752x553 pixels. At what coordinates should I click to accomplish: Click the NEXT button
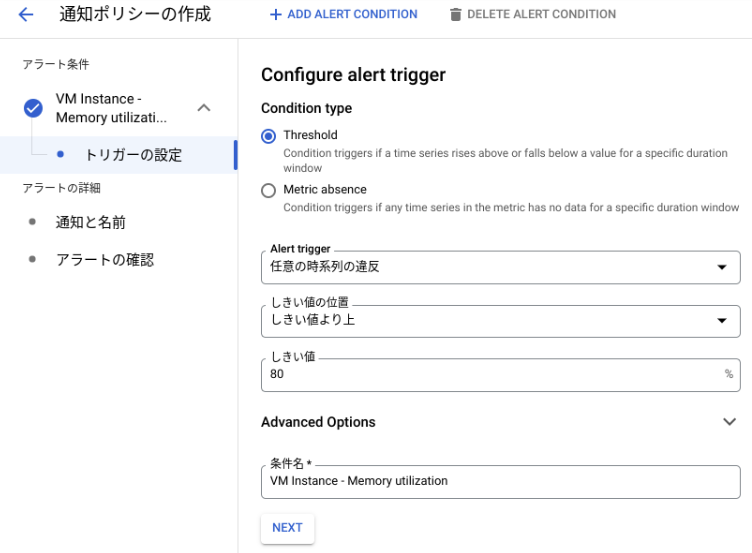[x=287, y=528]
